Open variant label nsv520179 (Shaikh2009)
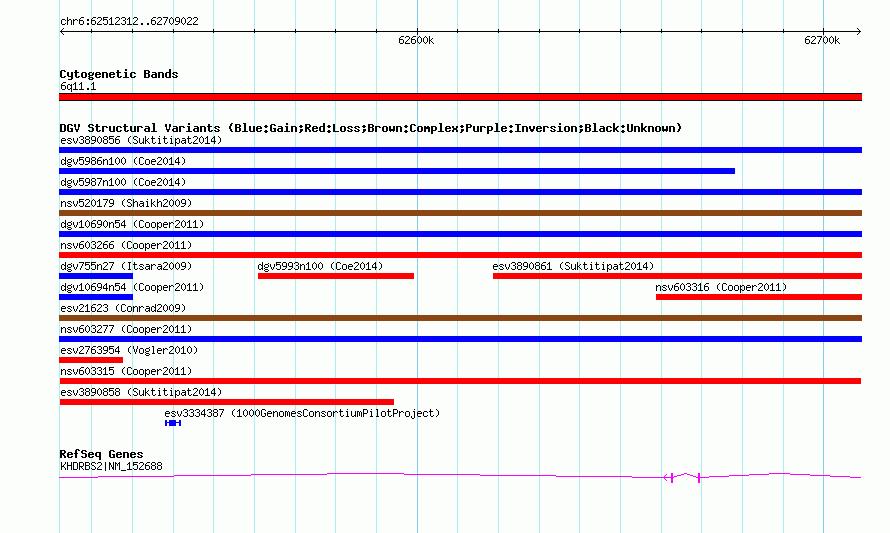Viewport: 890px width, 533px height. click(x=126, y=203)
